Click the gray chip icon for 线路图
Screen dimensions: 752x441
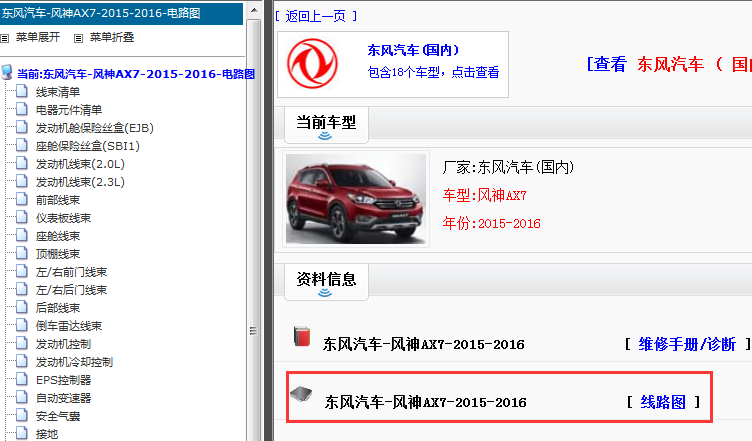(x=301, y=394)
